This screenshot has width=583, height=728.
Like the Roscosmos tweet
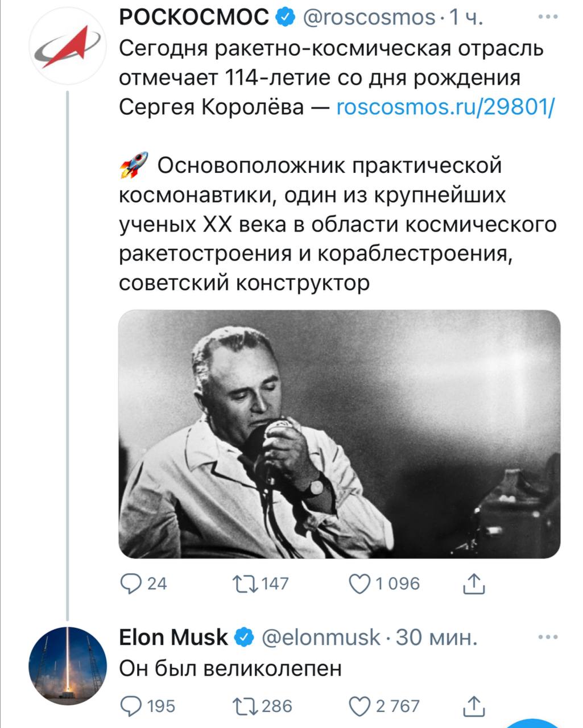point(359,584)
